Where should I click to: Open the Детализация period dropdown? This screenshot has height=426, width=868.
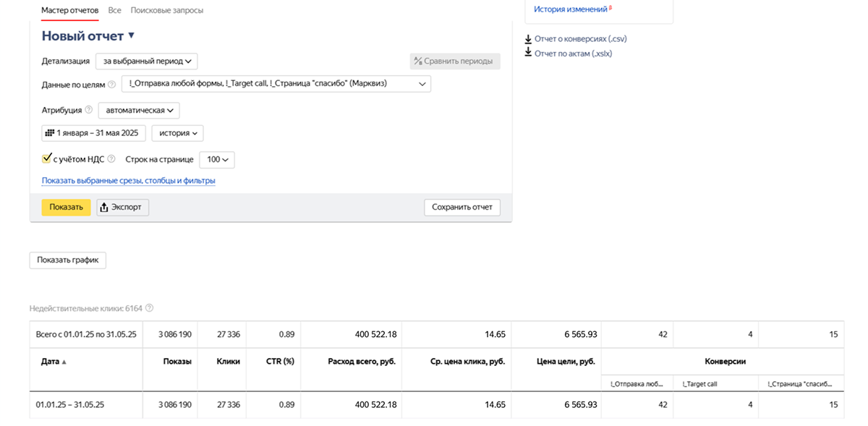(x=146, y=61)
